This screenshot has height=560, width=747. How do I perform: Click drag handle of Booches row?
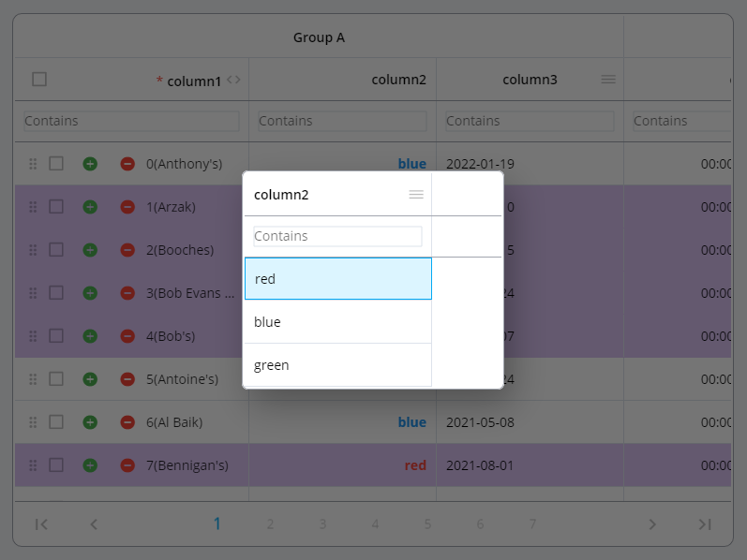coord(33,250)
